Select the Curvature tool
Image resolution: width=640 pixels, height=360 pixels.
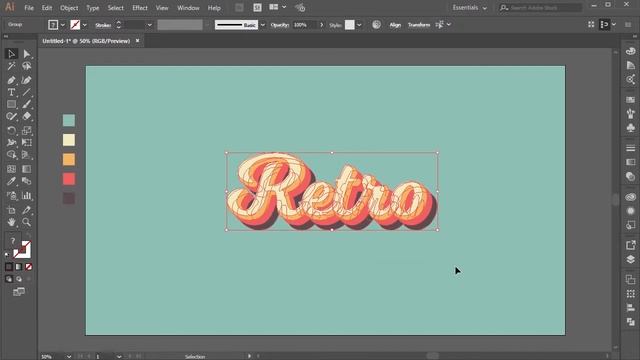pos(27,80)
